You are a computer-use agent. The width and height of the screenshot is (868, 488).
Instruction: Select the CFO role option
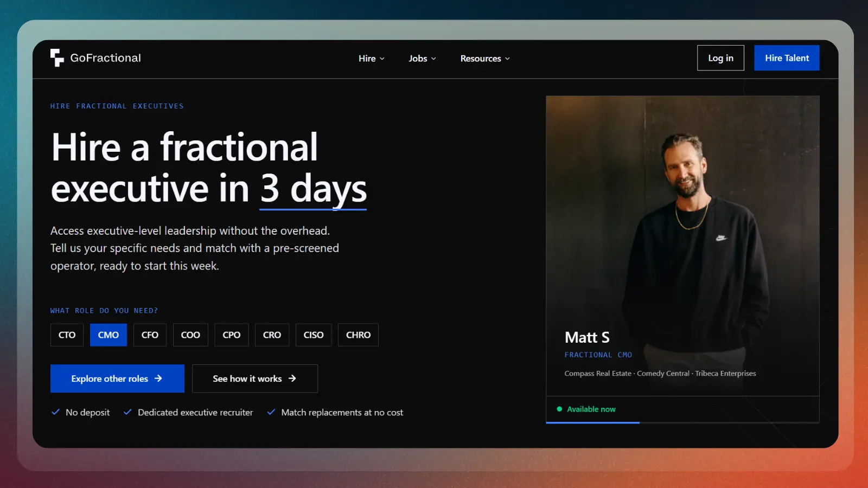[x=150, y=335]
